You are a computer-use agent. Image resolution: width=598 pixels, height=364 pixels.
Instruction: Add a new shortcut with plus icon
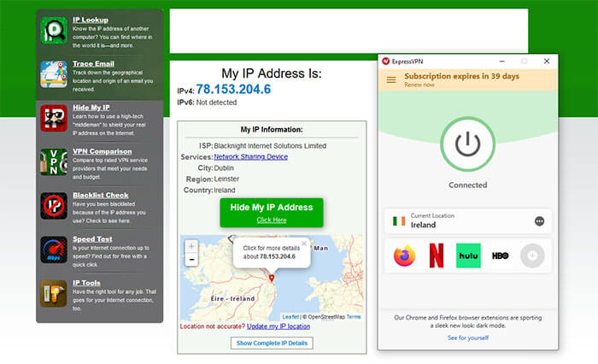(532, 255)
